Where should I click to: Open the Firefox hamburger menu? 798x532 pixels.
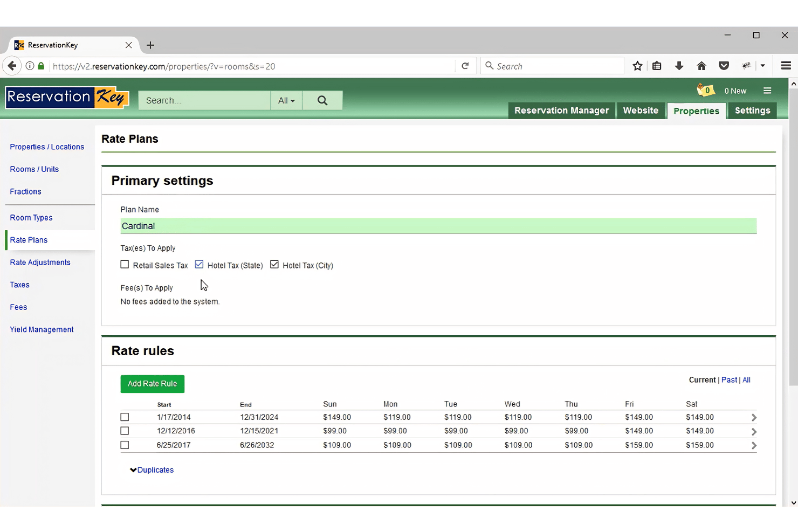click(x=786, y=66)
